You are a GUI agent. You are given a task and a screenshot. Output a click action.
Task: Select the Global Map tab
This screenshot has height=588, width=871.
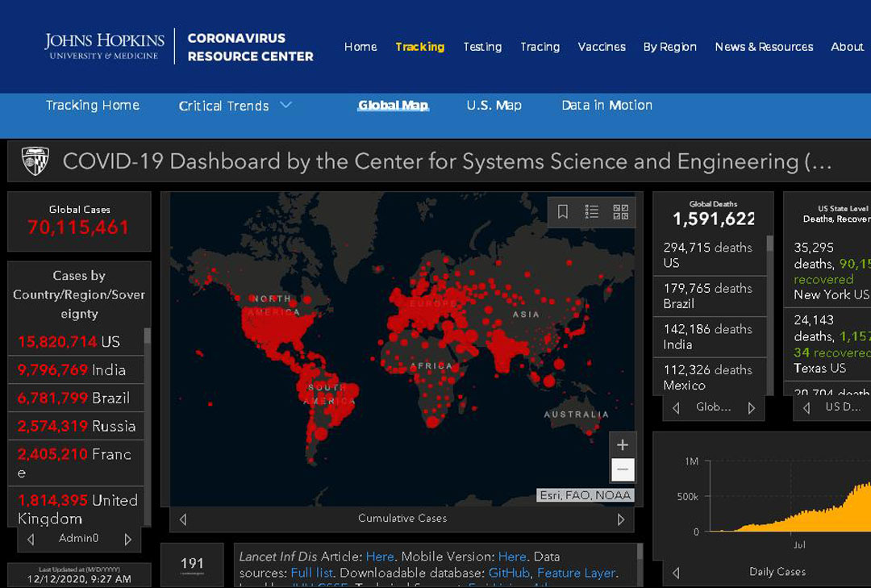click(394, 105)
